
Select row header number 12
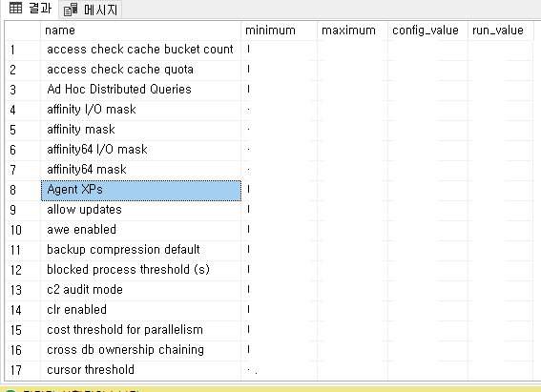(23, 270)
